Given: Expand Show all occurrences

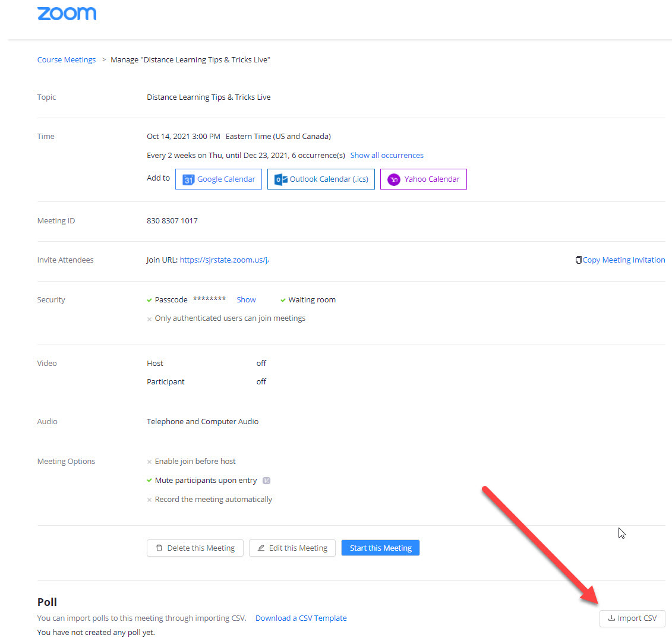Looking at the screenshot, I should 387,155.
